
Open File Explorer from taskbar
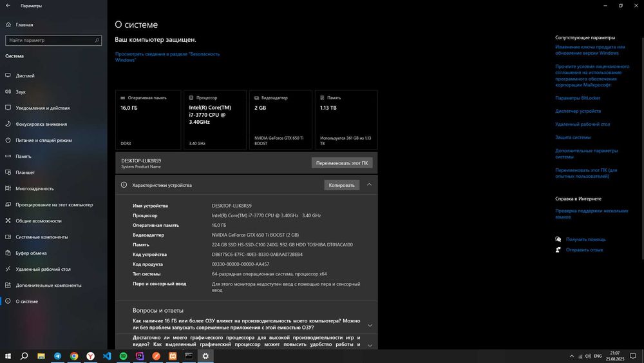[41, 356]
